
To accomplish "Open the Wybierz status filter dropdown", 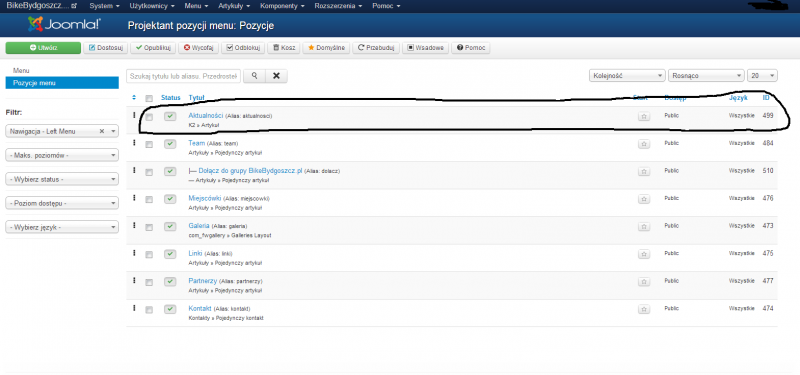I will coord(62,179).
